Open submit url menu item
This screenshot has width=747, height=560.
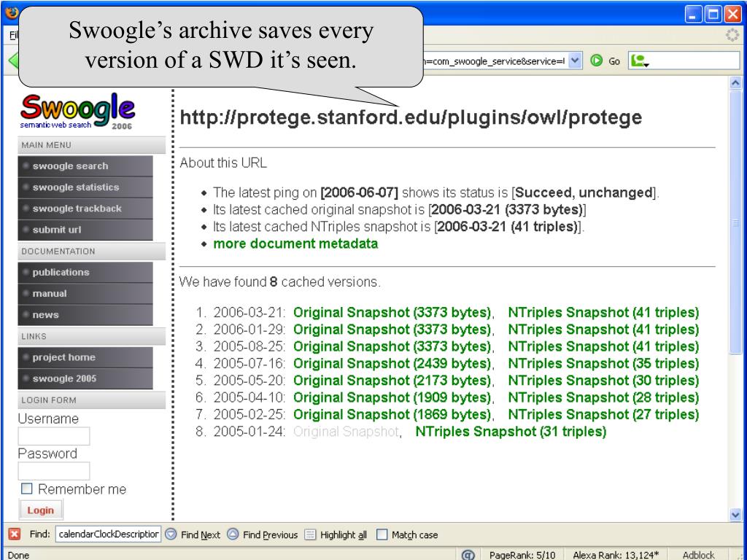(85, 230)
